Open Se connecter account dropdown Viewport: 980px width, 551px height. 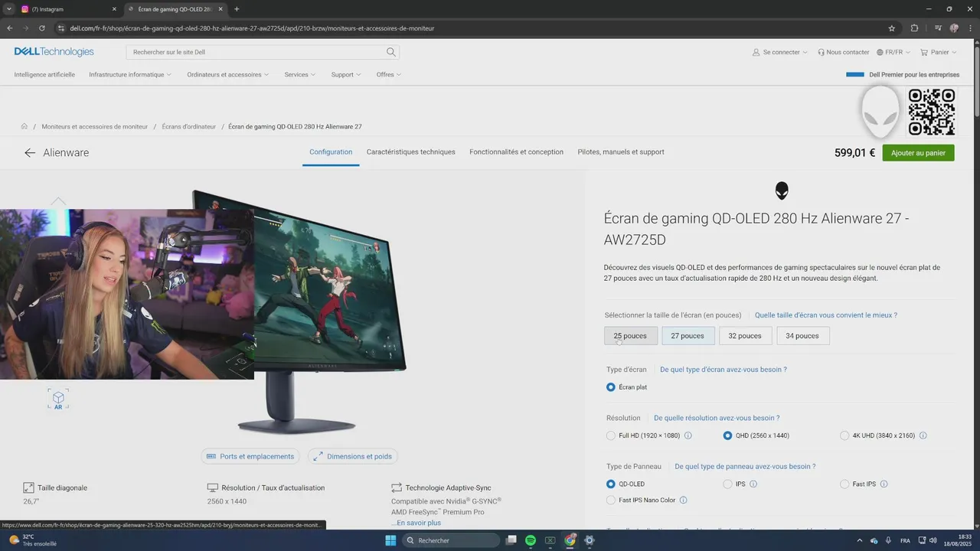pyautogui.click(x=780, y=52)
